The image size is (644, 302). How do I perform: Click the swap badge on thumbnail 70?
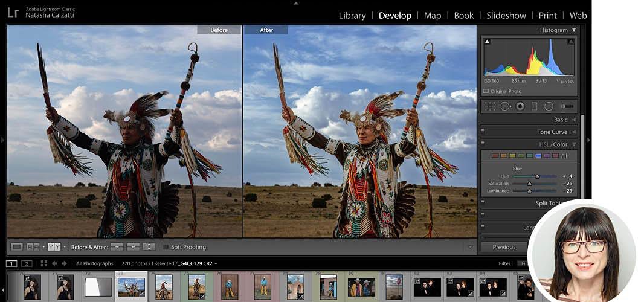click(28, 278)
